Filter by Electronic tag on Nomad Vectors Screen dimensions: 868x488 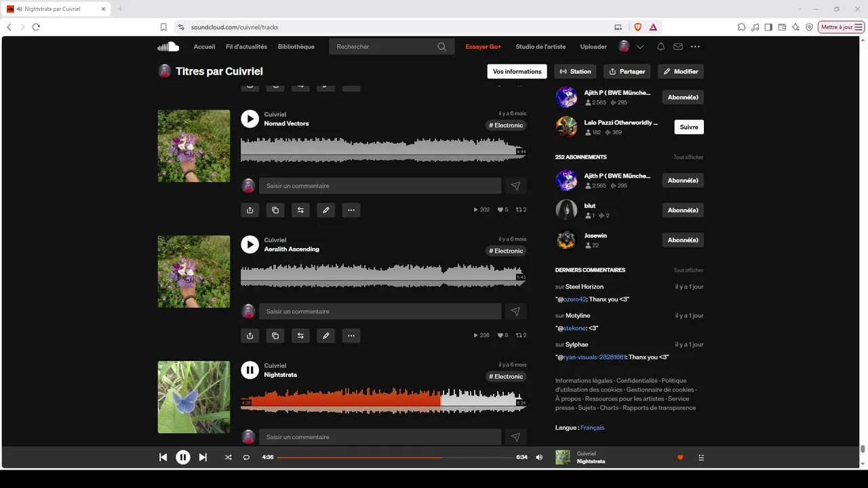507,125
